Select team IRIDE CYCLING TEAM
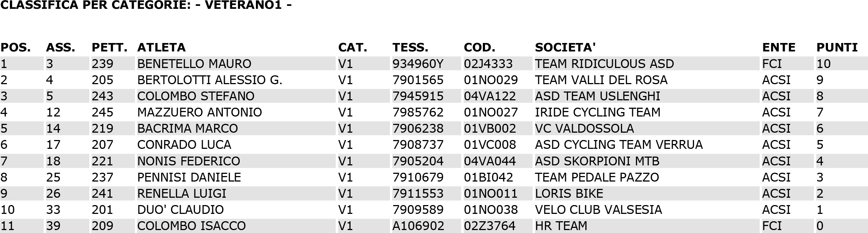Image resolution: width=868 pixels, height=233 pixels. (597, 112)
